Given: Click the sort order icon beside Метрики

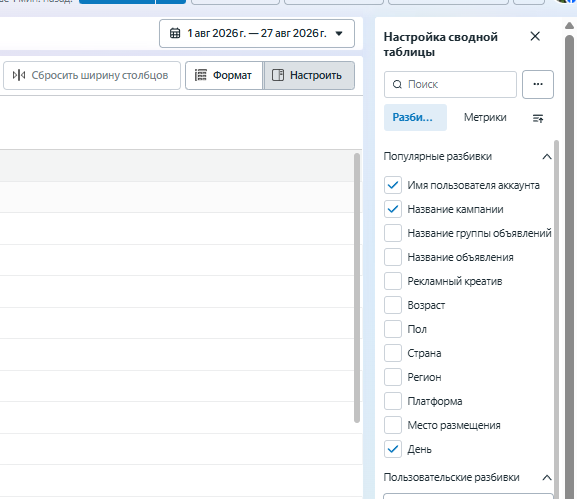Looking at the screenshot, I should [538, 118].
